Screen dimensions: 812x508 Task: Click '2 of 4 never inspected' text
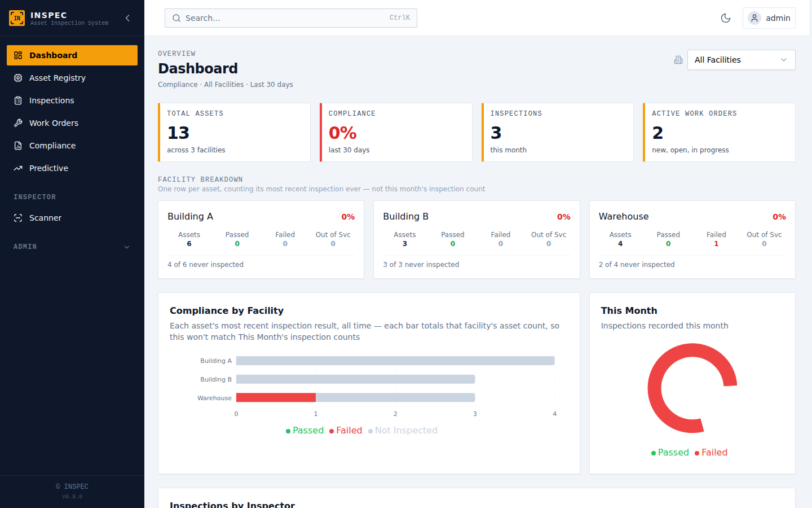(x=637, y=264)
